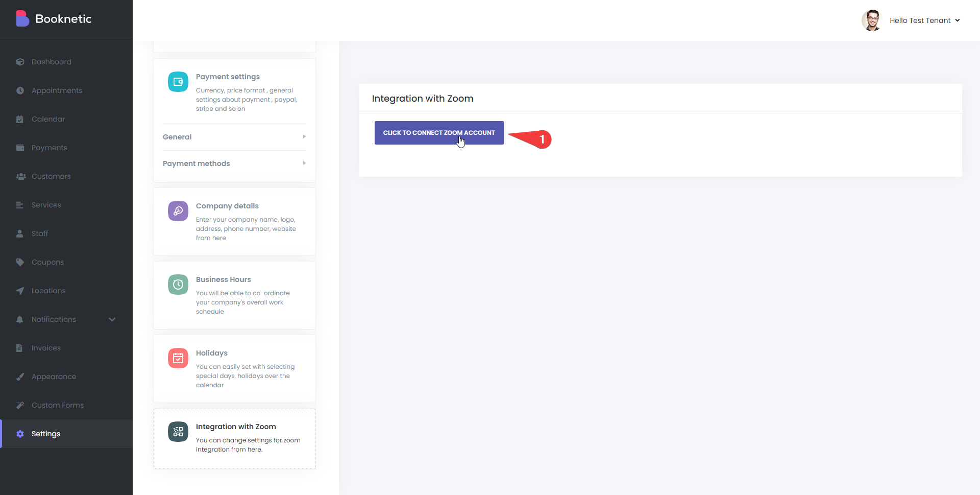Click the Settings gear icon
Viewport: 980px width, 495px height.
(x=20, y=434)
